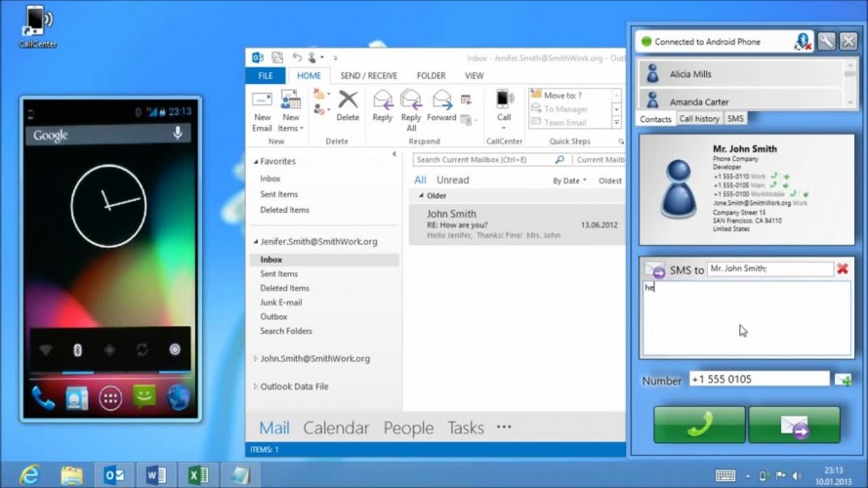This screenshot has width=868, height=488.
Task: Collapse the Jenifer.Smith@SmithWork.org account
Action: 256,242
